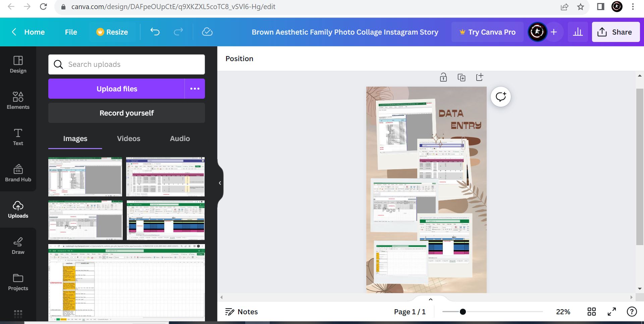Click the design title text

coord(345,32)
